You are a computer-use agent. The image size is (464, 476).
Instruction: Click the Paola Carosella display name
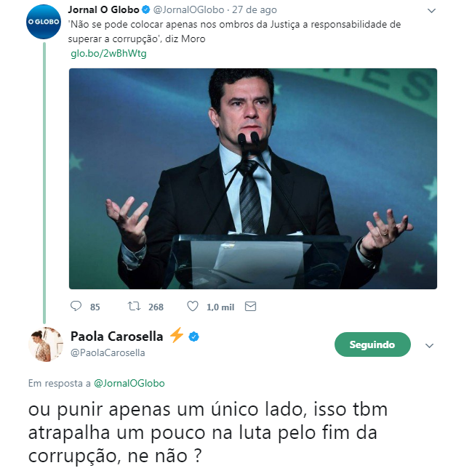[116, 336]
